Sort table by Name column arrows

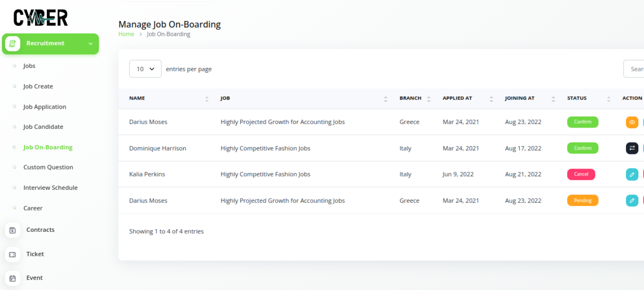point(207,99)
